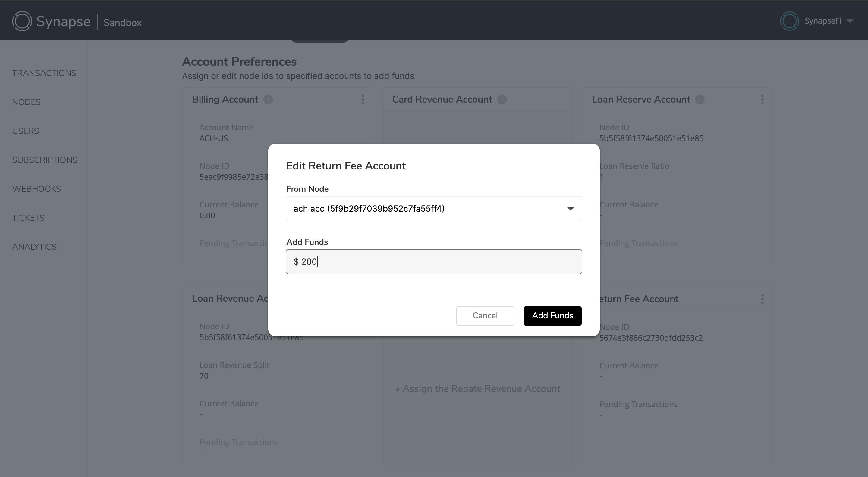868x477 pixels.
Task: Open Webhooks in the sidebar
Action: pyautogui.click(x=36, y=189)
